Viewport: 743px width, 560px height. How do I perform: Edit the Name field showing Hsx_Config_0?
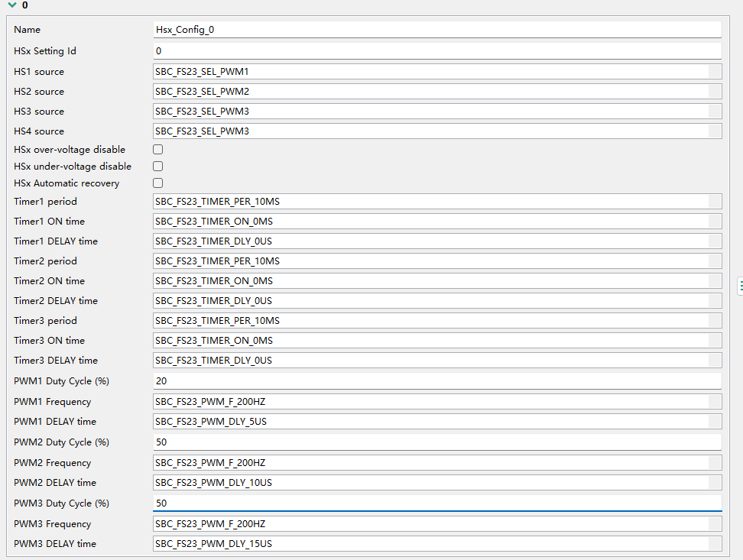coord(436,29)
